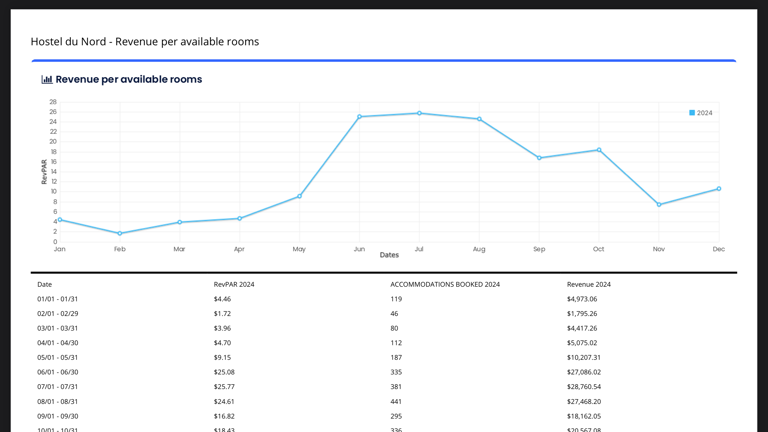The width and height of the screenshot is (768, 432).
Task: Click the bar chart icon beside Revenue heading
Action: click(x=47, y=79)
